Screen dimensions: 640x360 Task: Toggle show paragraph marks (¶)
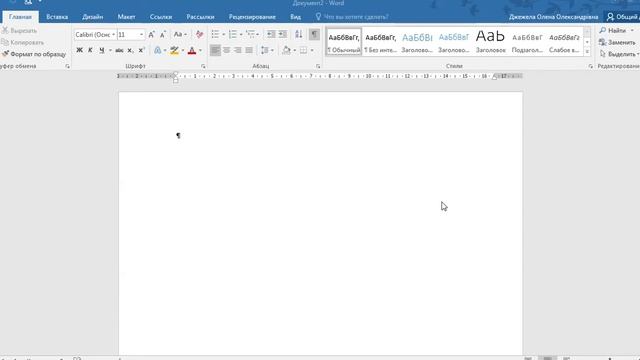314,34
